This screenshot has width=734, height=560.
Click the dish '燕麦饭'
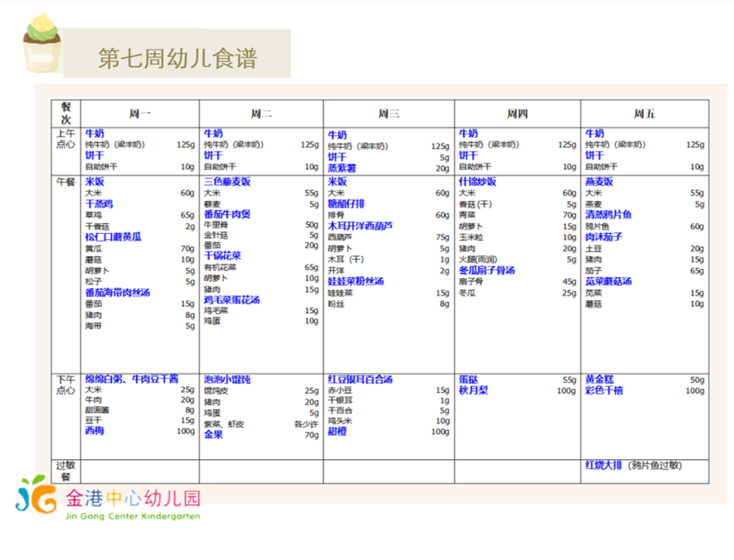pos(599,181)
